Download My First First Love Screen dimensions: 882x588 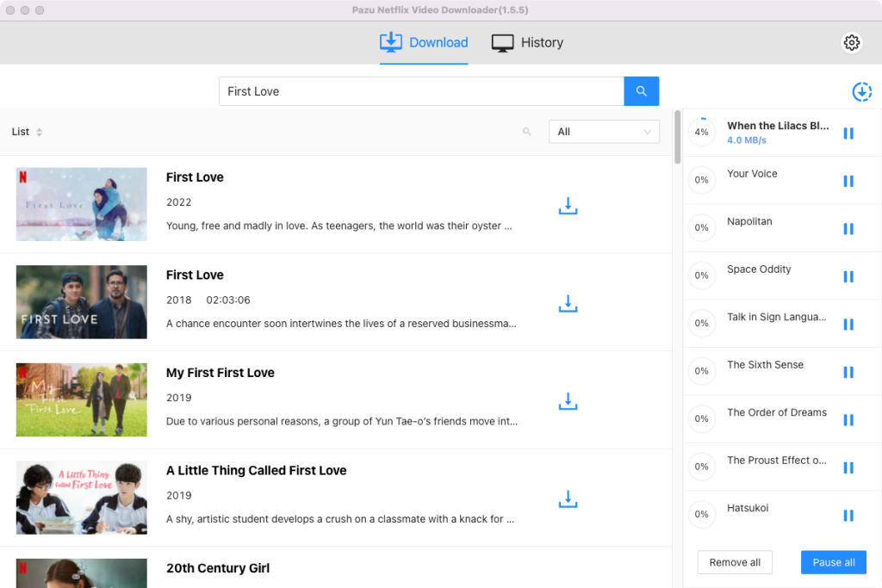tap(568, 401)
